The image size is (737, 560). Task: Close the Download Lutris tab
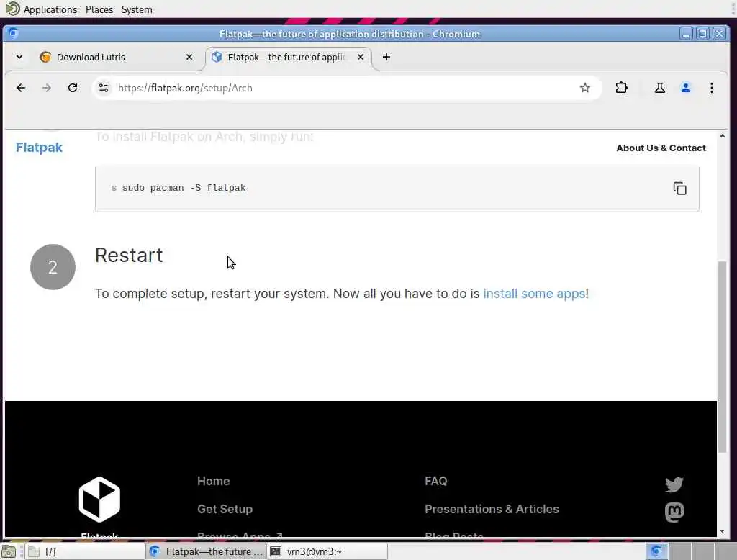(189, 57)
